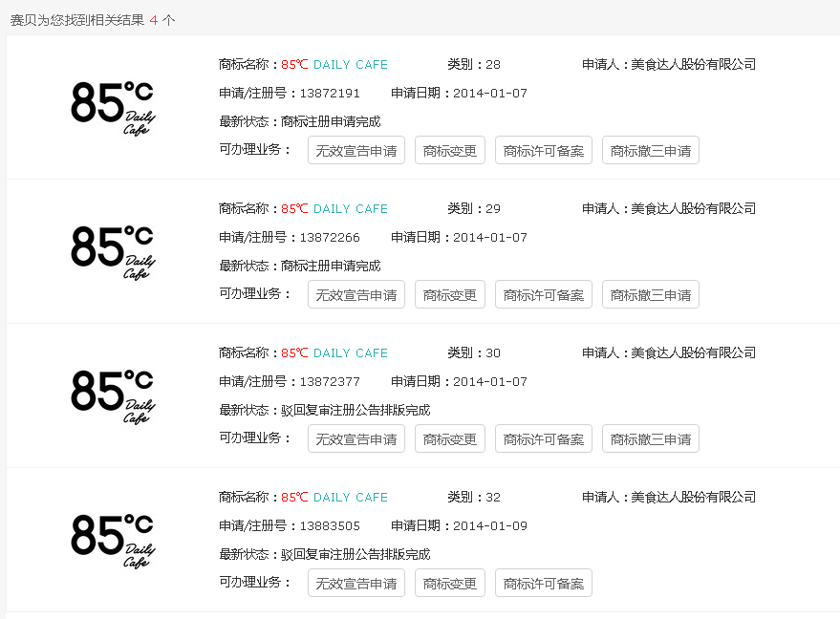Click 无效宣告申请 button for class 29 trademark

(356, 294)
